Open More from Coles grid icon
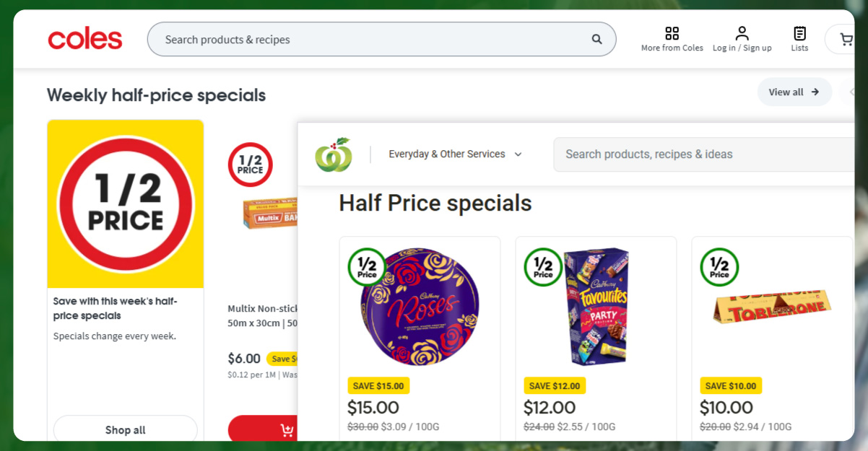 tap(672, 34)
